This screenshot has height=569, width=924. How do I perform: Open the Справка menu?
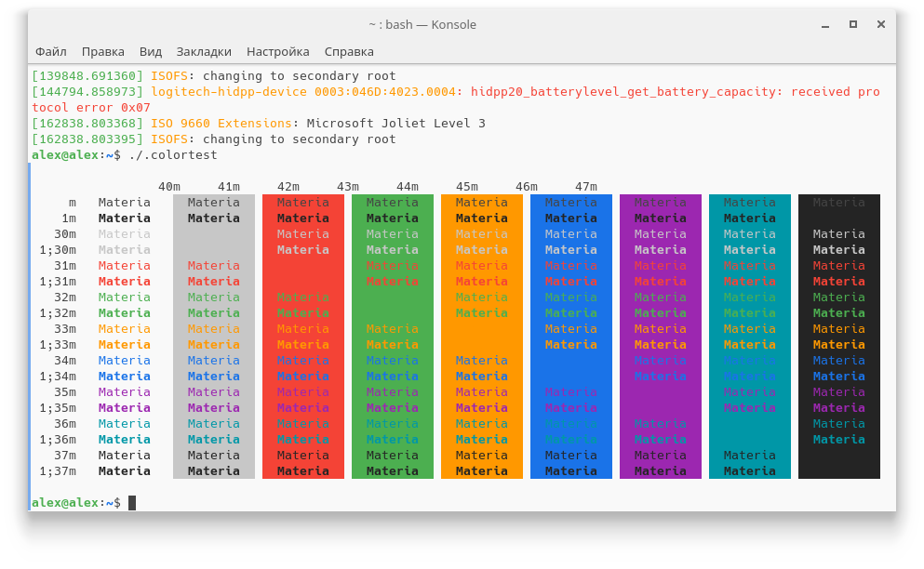349,52
